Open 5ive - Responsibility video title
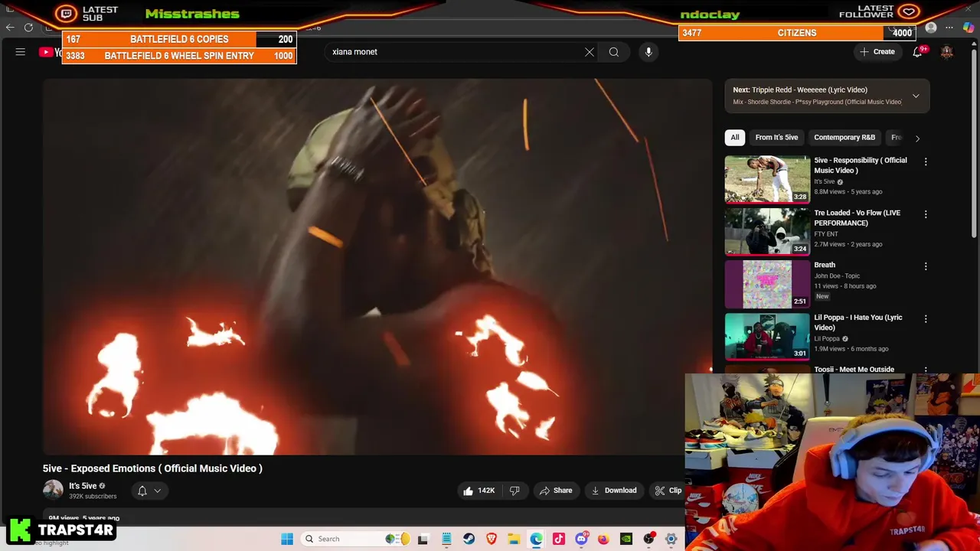The height and width of the screenshot is (551, 980). click(x=861, y=165)
